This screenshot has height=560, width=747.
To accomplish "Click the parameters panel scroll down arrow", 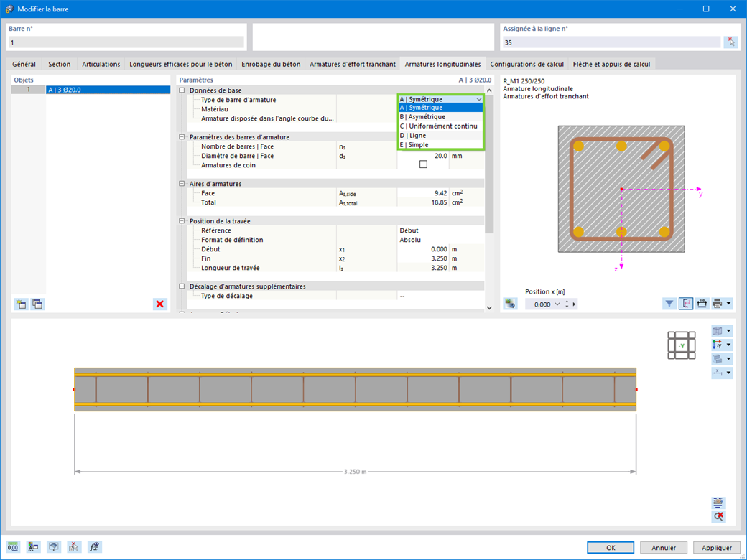I will [489, 308].
